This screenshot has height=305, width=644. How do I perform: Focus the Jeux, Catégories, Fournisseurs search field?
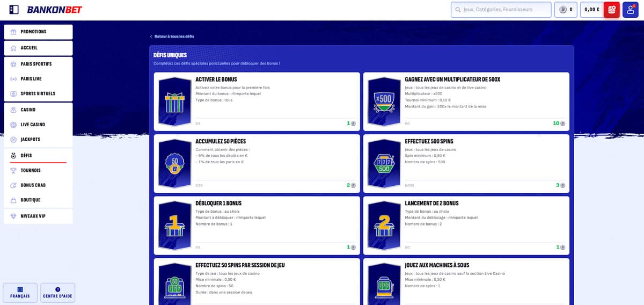pos(502,10)
